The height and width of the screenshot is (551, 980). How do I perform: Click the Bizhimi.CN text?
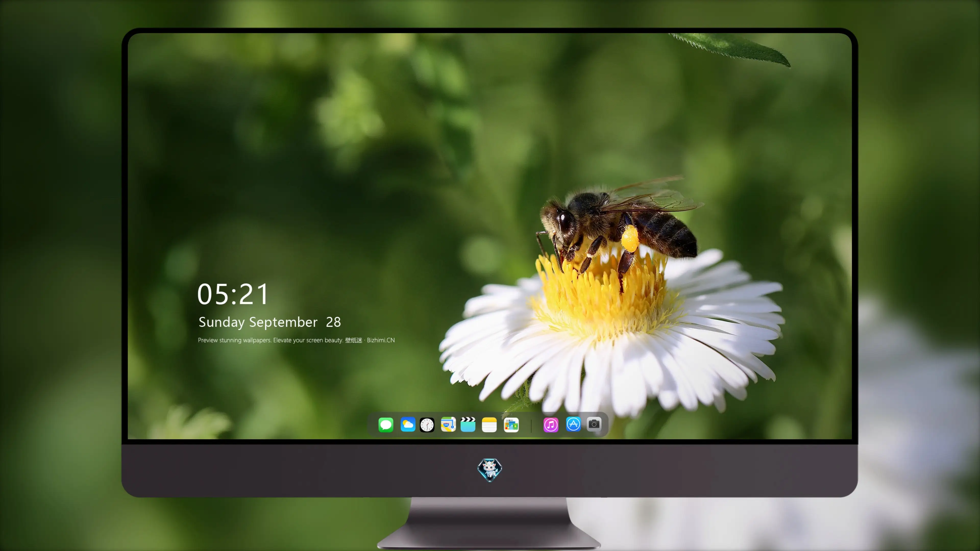[x=381, y=340]
